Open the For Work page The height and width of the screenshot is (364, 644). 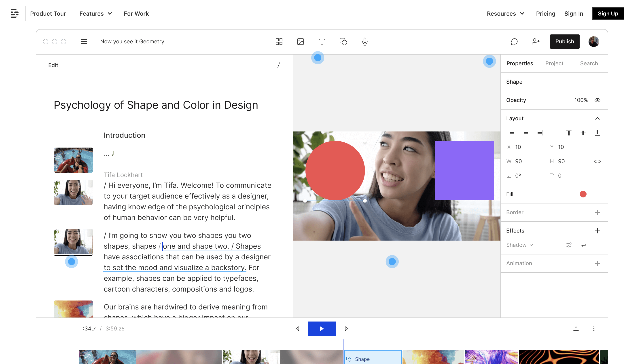136,13
